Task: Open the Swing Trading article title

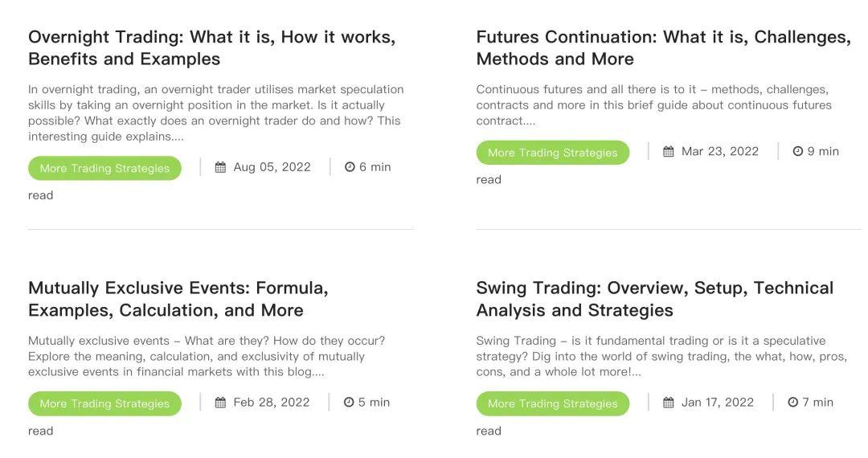Action: tap(654, 299)
